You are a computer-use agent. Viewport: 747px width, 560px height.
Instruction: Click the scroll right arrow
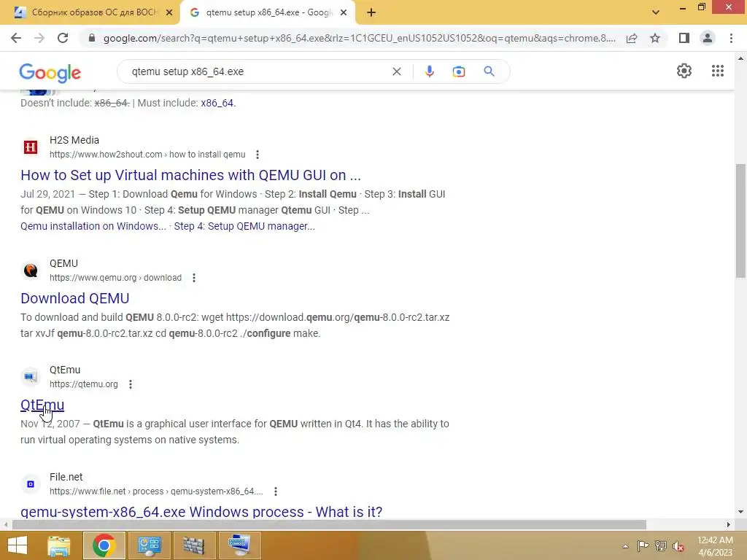(729, 525)
